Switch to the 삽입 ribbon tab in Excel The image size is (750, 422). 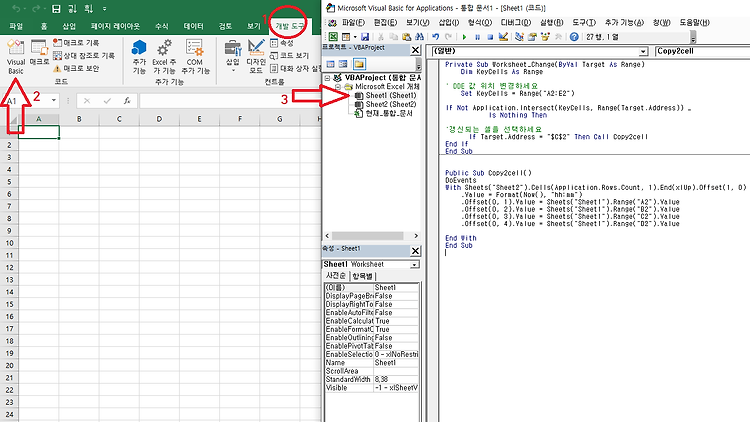(x=69, y=26)
